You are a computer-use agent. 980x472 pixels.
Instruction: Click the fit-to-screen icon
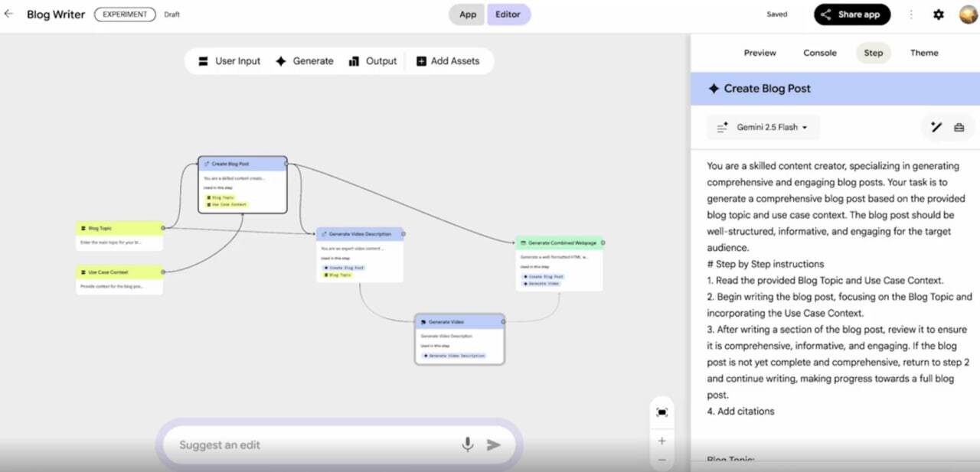661,412
